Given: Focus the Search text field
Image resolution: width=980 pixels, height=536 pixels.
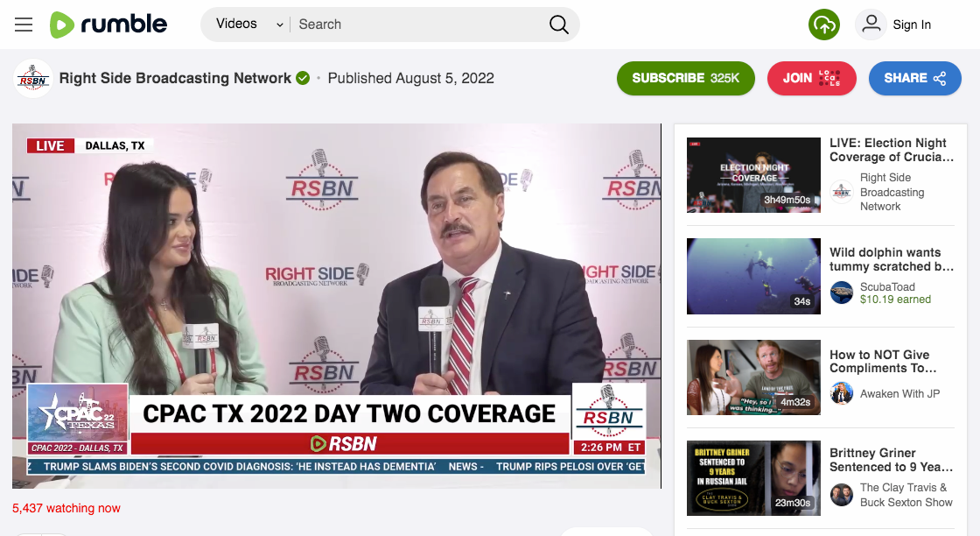Looking at the screenshot, I should [419, 25].
